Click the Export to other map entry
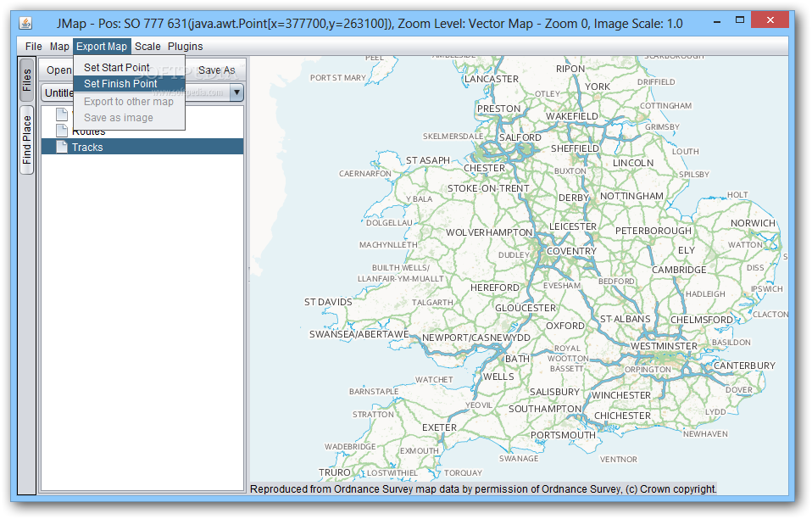This screenshot has width=812, height=519. (x=130, y=102)
